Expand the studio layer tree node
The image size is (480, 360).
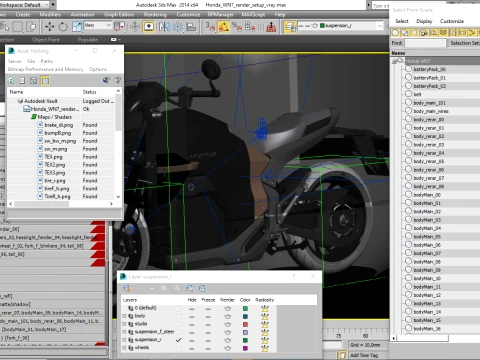click(x=124, y=324)
